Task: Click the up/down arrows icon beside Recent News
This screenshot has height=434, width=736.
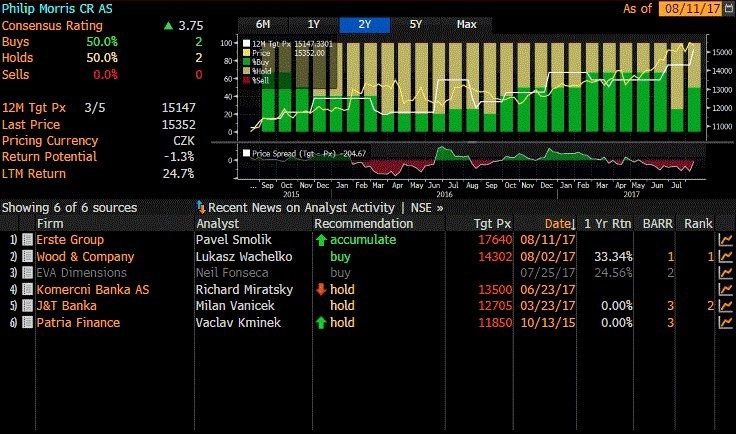Action: pyautogui.click(x=201, y=207)
